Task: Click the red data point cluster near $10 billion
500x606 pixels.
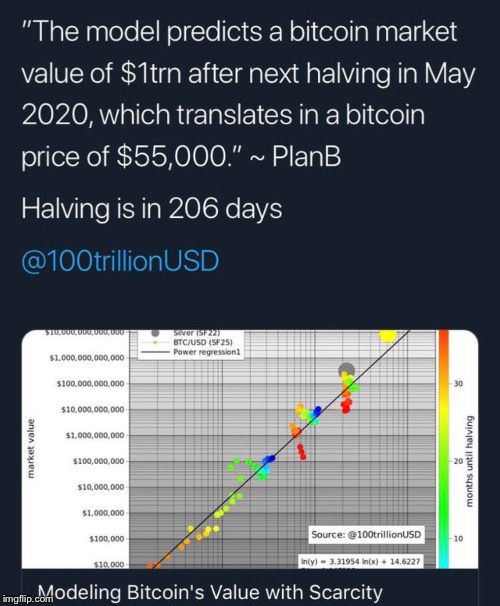Action: pos(347,405)
